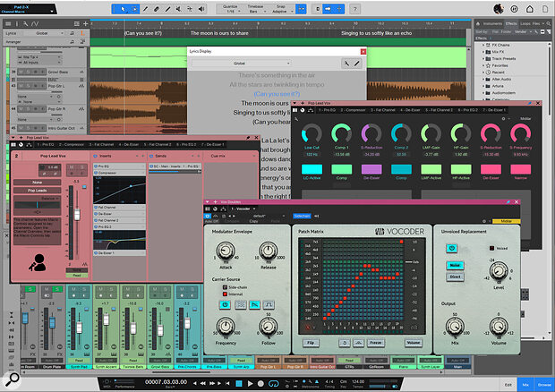Image resolution: width=555 pixels, height=392 pixels.
Task: Open the Mix view tab
Action: [525, 385]
